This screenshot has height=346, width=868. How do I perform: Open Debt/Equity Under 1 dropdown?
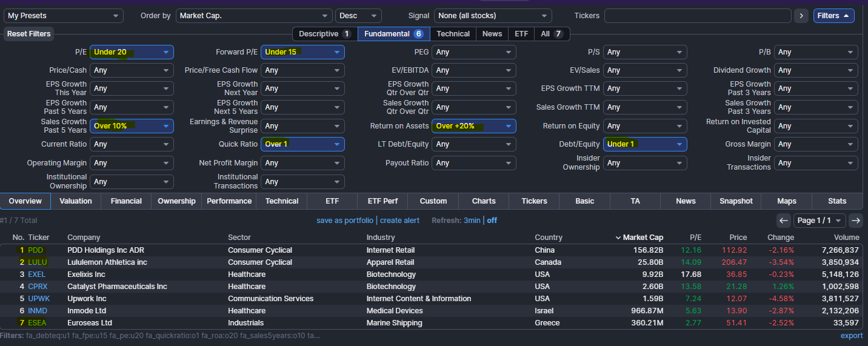[x=645, y=144]
